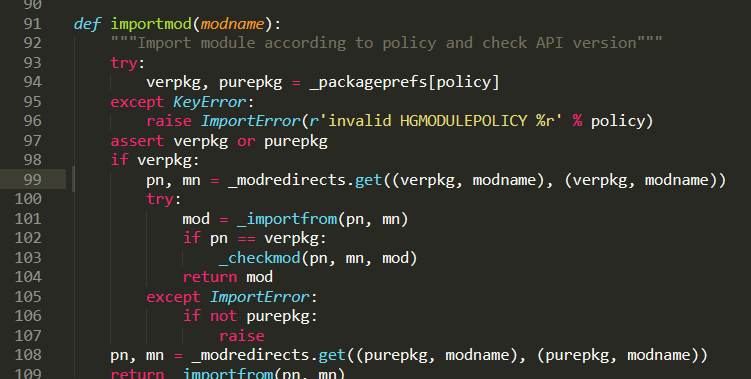
Task: Click 'purepkg' on line 94
Action: [250, 82]
